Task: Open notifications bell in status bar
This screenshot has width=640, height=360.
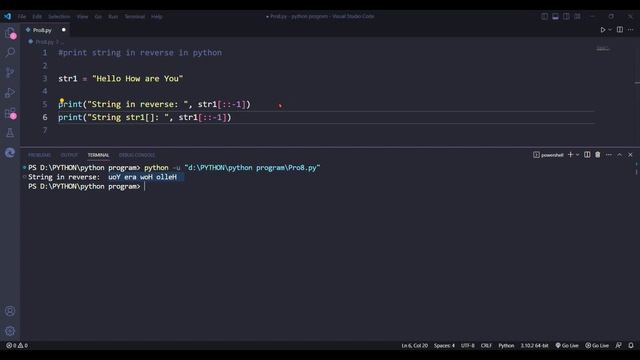Action: click(631, 345)
